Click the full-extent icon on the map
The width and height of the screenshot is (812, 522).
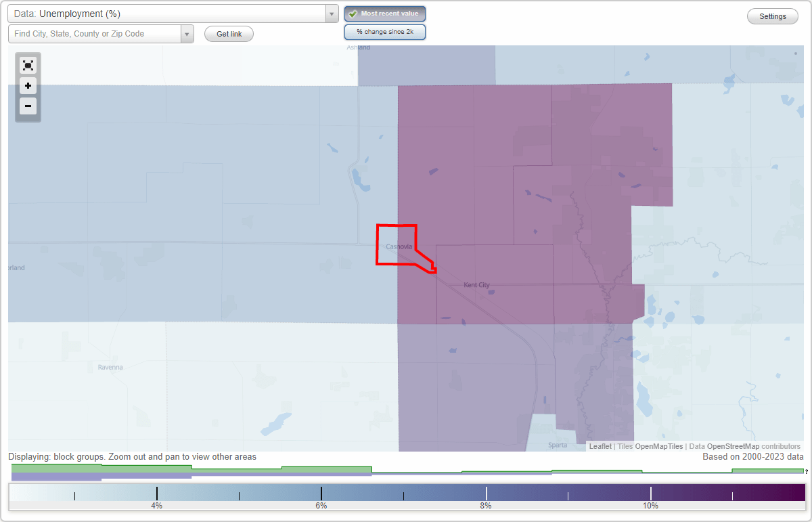pos(28,65)
